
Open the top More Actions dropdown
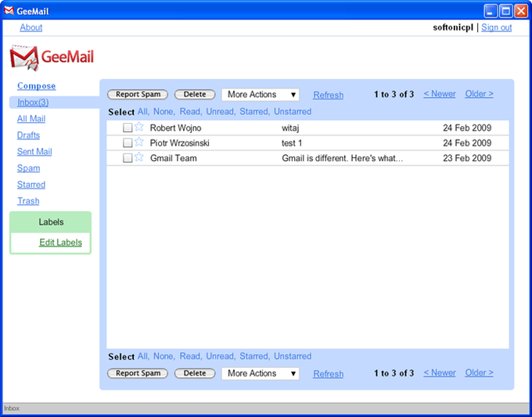(x=261, y=95)
